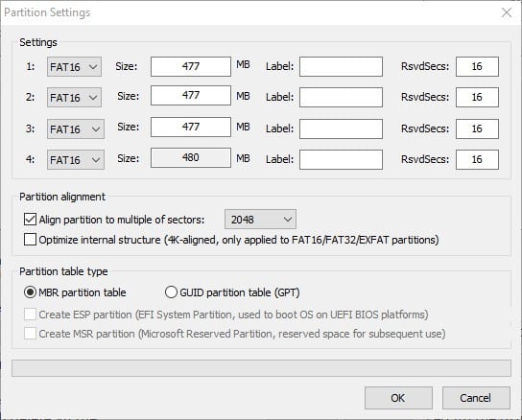
Task: Click the Create MSR partition checkbox
Action: click(x=31, y=333)
